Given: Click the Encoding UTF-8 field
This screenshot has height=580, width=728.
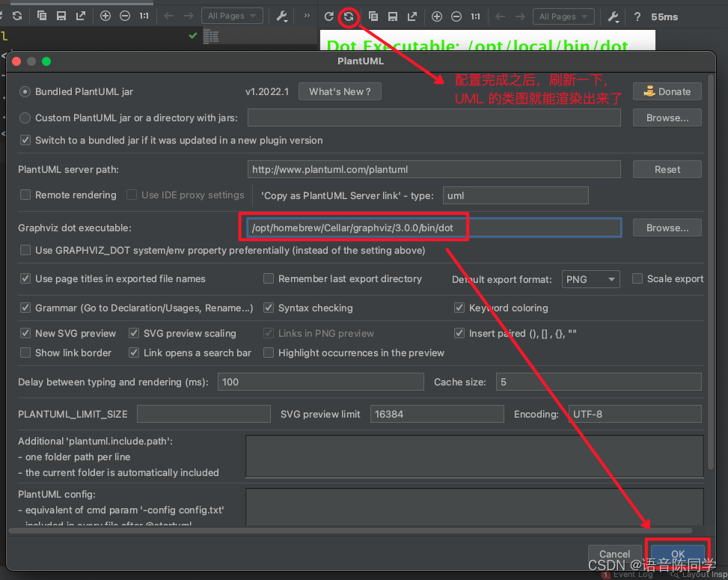Looking at the screenshot, I should (634, 414).
